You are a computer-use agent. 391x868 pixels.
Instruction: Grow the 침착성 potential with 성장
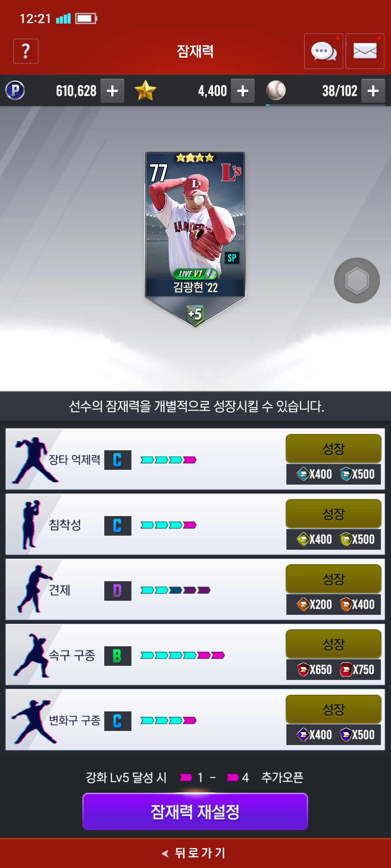tap(333, 514)
